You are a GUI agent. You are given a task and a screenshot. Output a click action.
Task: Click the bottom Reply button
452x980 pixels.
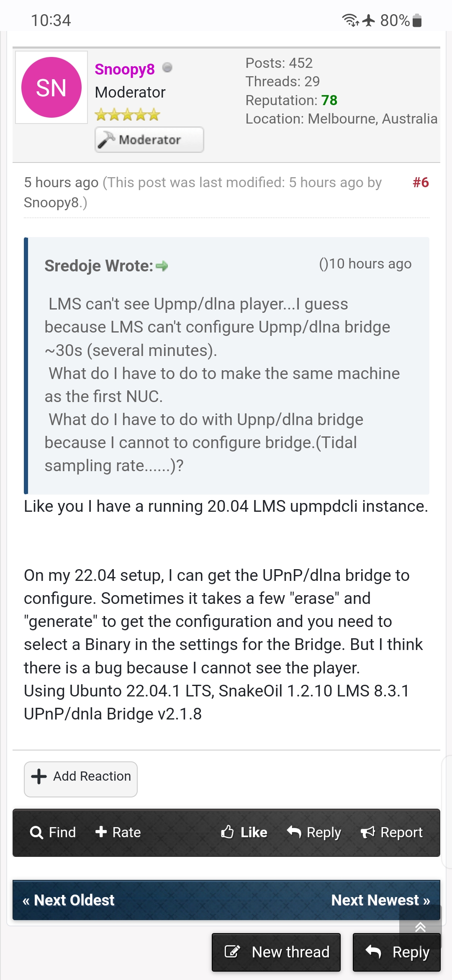[x=397, y=952]
